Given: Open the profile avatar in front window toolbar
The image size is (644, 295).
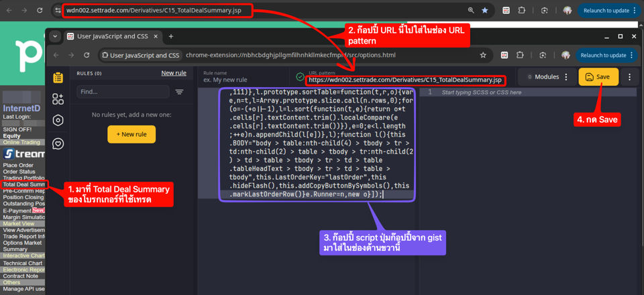Looking at the screenshot, I should click(x=566, y=55).
